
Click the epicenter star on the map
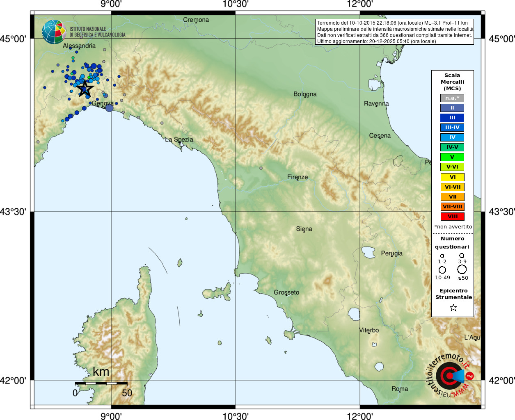[85, 89]
